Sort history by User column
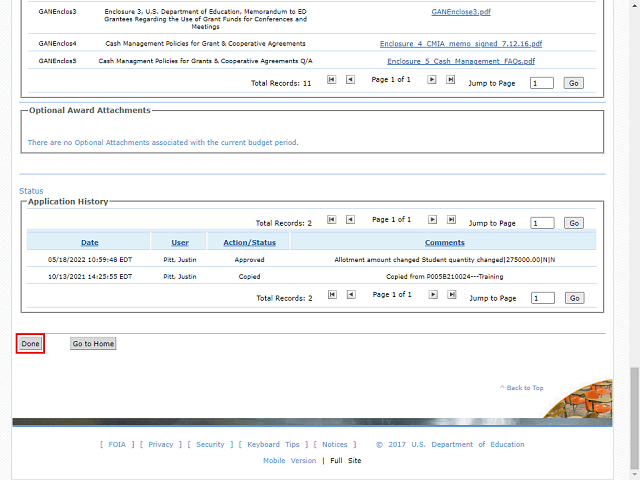The height and width of the screenshot is (480, 640). (x=180, y=242)
